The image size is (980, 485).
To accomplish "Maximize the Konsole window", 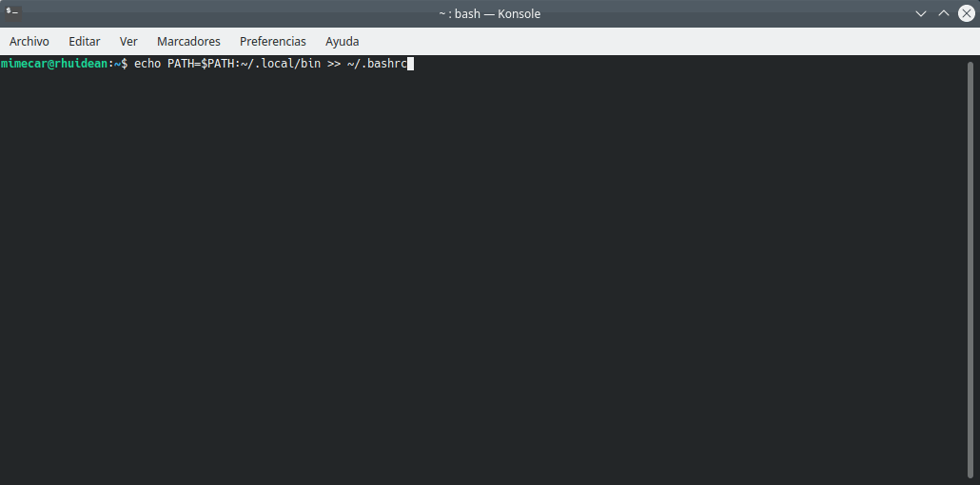I will tap(944, 13).
